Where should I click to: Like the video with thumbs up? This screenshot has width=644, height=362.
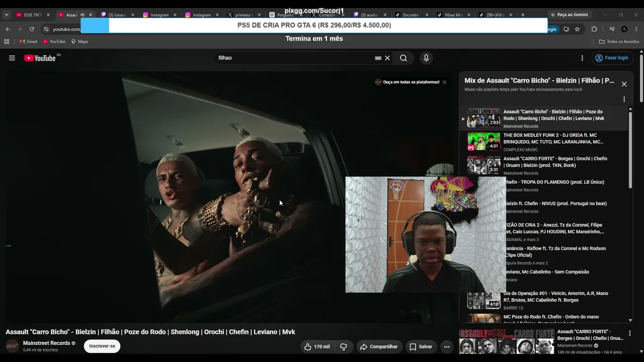coord(316,346)
